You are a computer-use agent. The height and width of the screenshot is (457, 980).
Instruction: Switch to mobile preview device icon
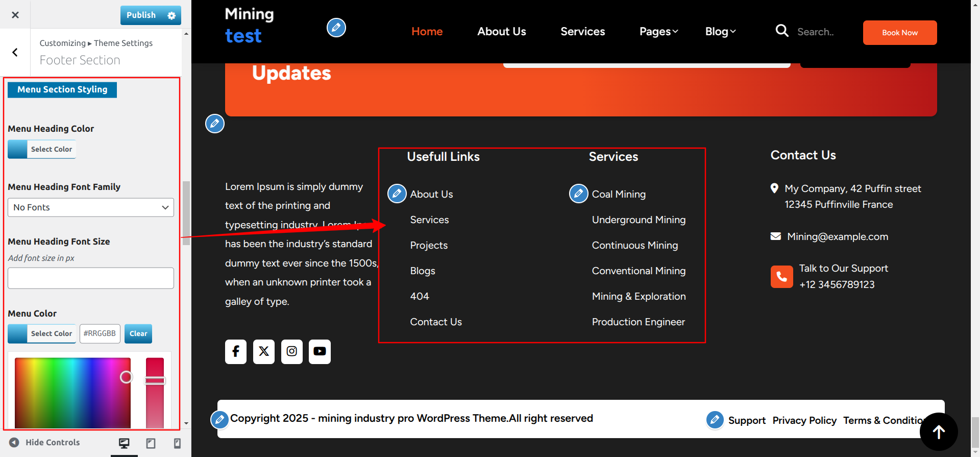177,443
